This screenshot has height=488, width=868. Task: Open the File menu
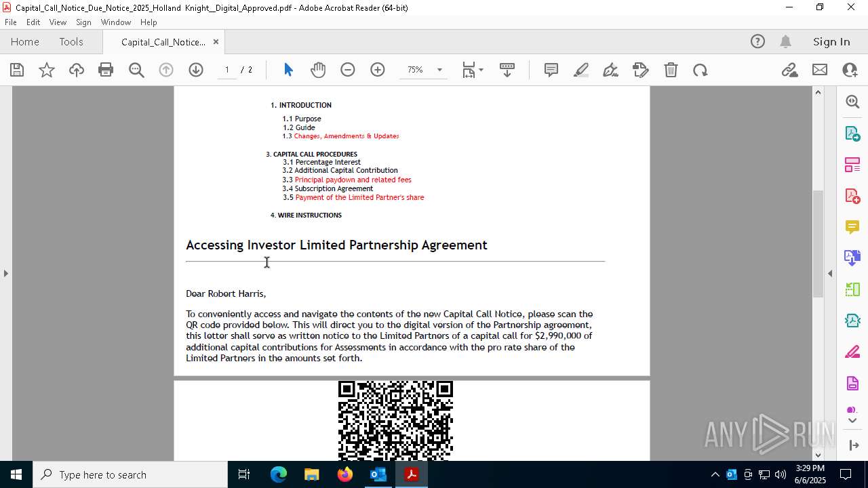(11, 22)
